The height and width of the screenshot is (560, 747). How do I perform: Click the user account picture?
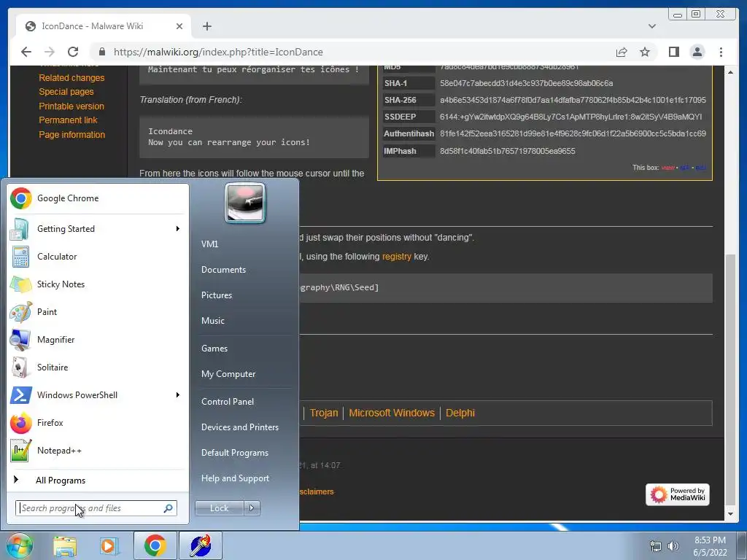point(245,203)
